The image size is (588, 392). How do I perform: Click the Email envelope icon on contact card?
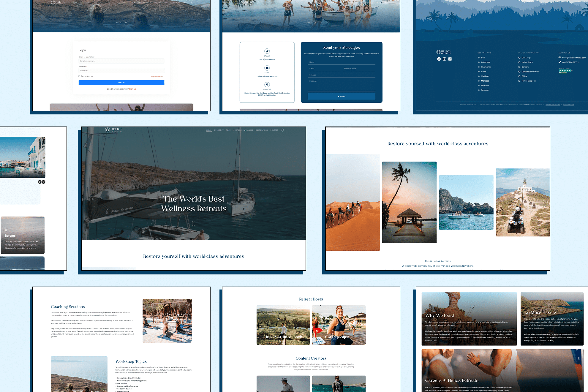point(267,68)
